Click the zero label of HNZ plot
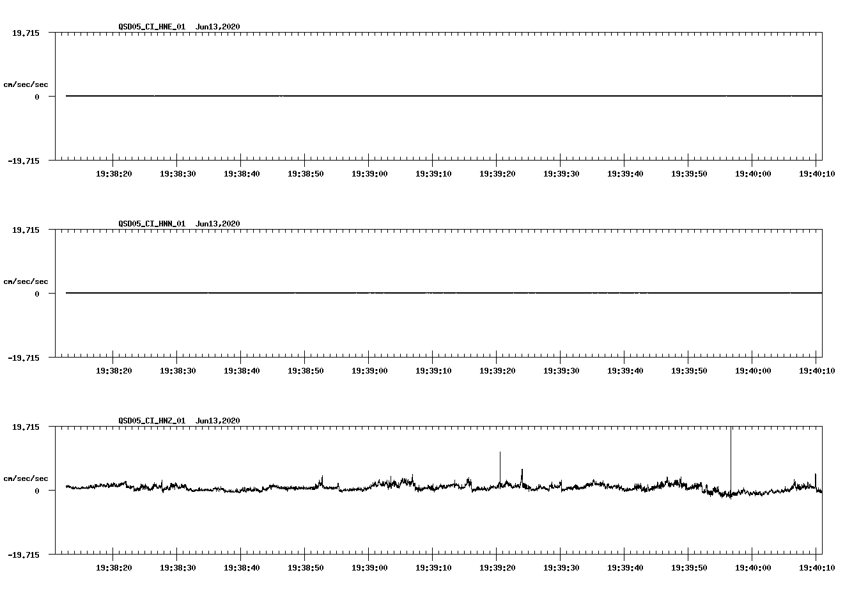868x591 pixels. click(37, 491)
